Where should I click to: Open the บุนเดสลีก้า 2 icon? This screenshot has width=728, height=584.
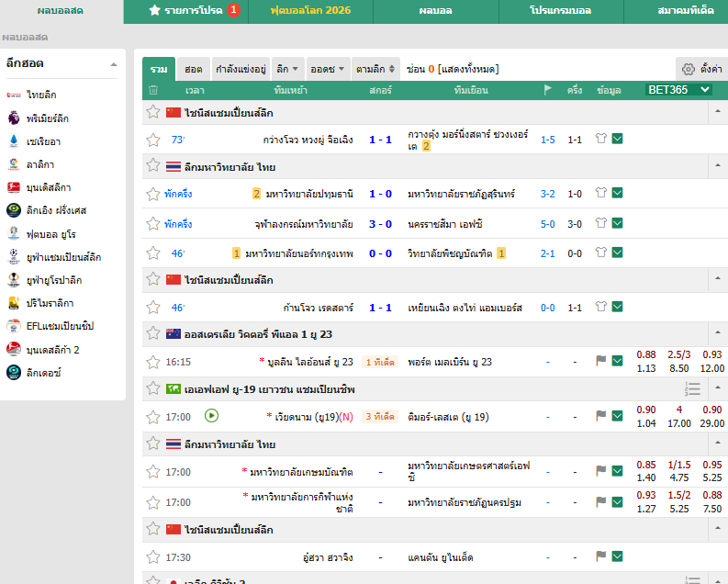14,349
